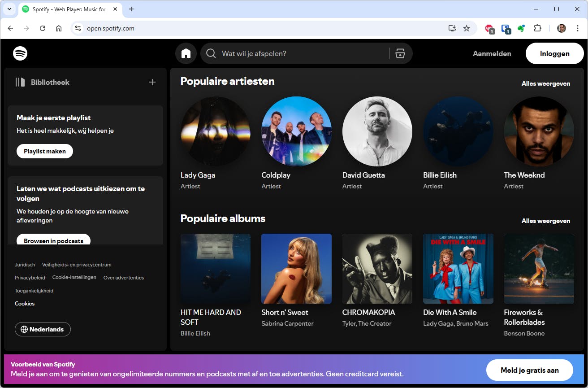Viewport: 588px width, 388px height.
Task: Open the Nederlands language selector
Action: (43, 329)
